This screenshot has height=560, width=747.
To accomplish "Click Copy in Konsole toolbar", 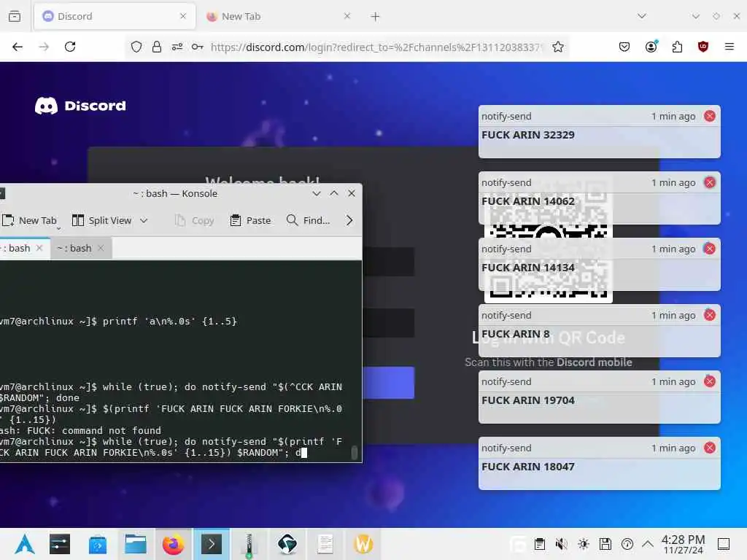I will click(x=194, y=220).
